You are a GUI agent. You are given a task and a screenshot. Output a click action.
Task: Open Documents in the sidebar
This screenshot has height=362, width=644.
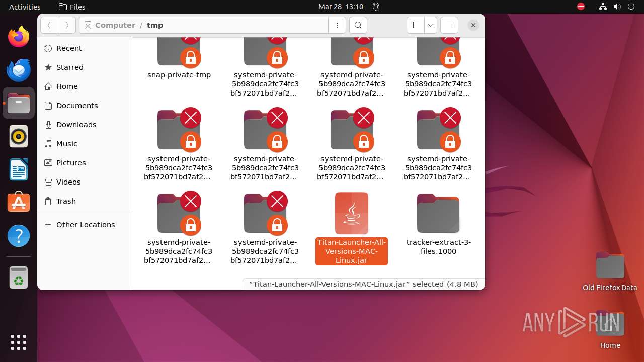[85, 106]
